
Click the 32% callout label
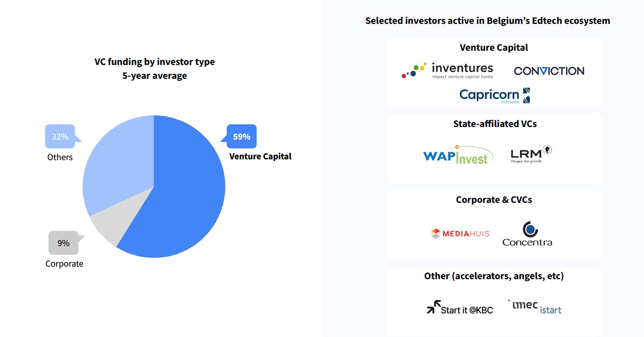point(60,136)
